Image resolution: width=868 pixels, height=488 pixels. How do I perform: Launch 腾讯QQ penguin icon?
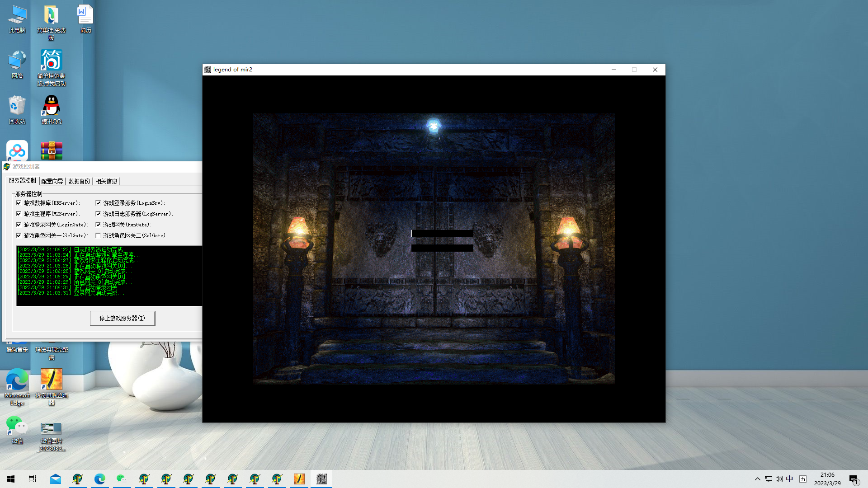[51, 110]
